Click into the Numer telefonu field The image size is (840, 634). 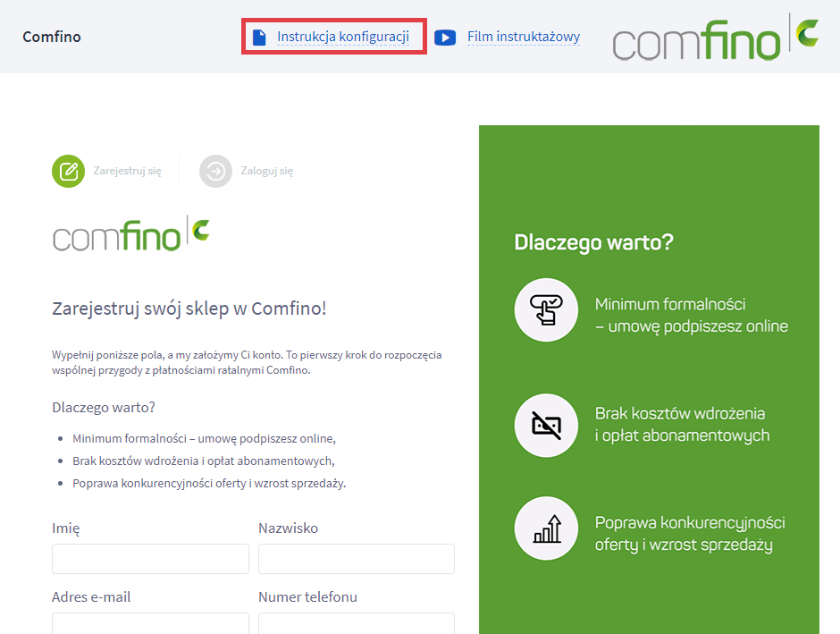(356, 623)
